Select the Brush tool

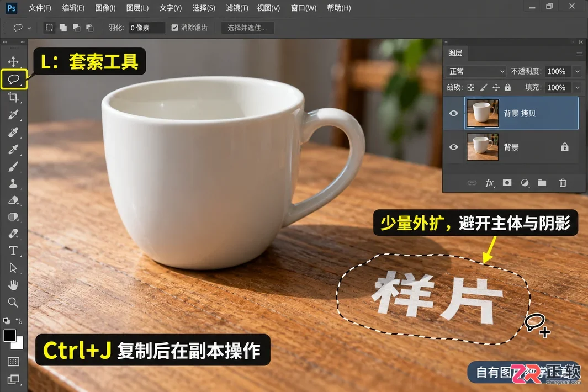tap(13, 167)
